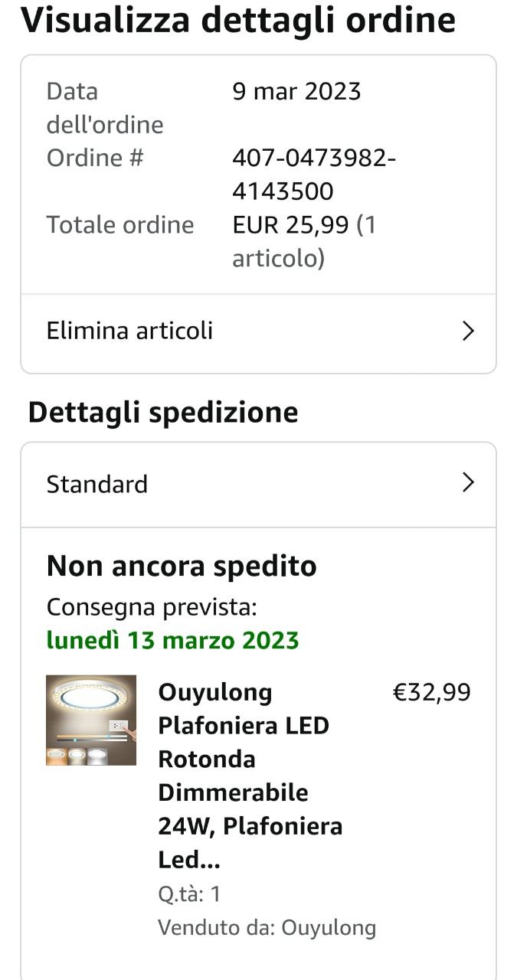This screenshot has height=980, width=517.
Task: Open the ceiling lamp product thumbnail
Action: click(x=91, y=720)
